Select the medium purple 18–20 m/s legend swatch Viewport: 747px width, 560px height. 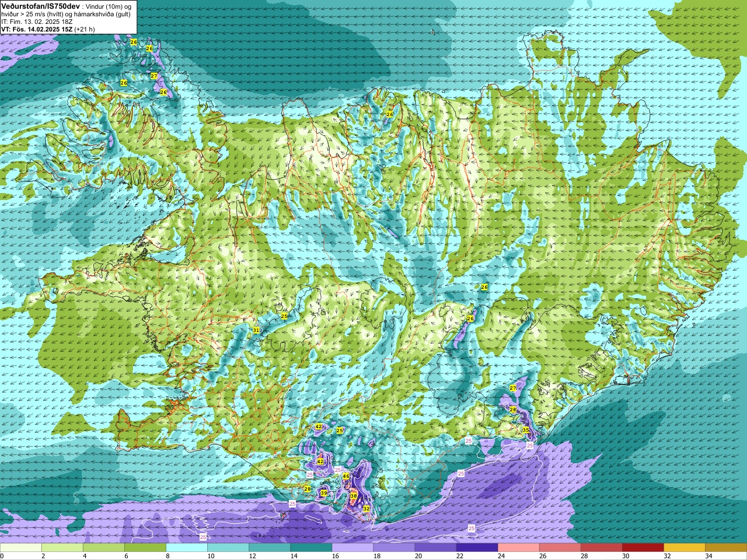(x=394, y=548)
